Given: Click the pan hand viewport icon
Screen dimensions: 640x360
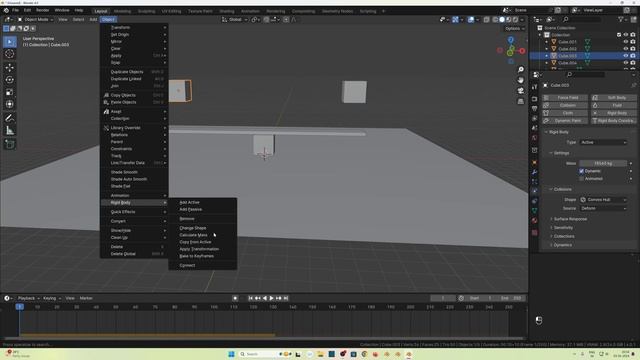Looking at the screenshot, I should pyautogui.click(x=521, y=80).
